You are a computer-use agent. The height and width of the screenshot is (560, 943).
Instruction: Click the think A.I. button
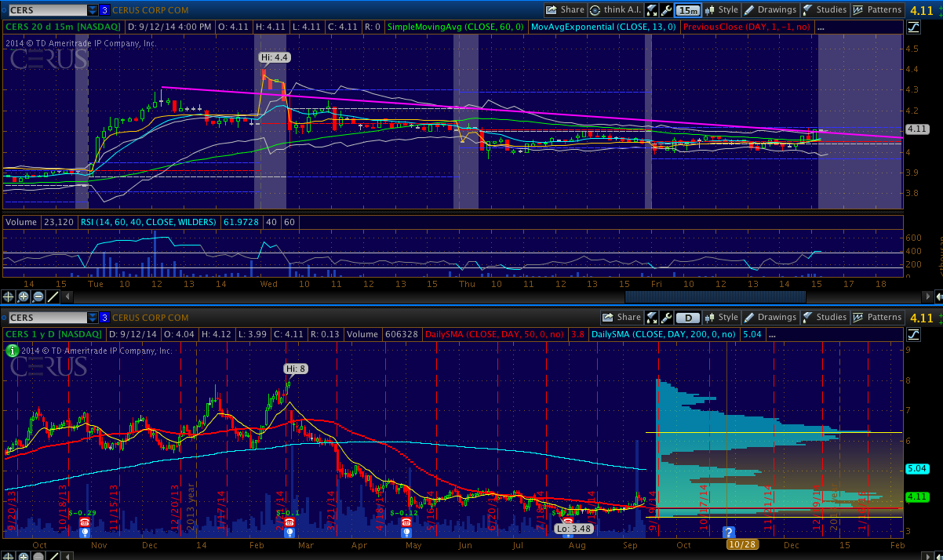tap(616, 10)
